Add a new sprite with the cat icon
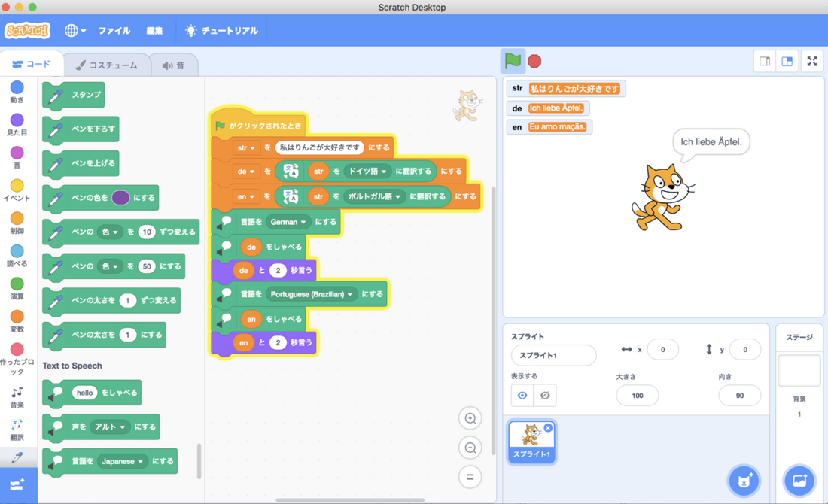Screen dimensions: 828x504 point(744,481)
